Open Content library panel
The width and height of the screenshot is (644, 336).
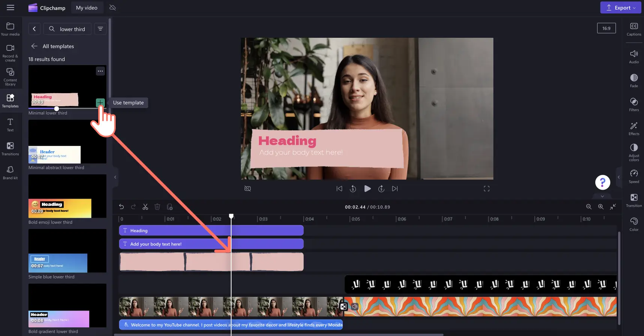point(10,77)
